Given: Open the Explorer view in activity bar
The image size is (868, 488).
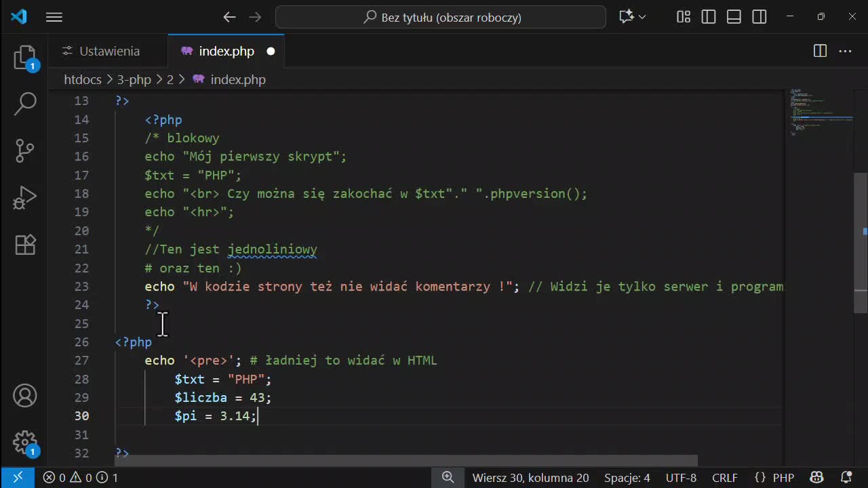Looking at the screenshot, I should tap(25, 58).
